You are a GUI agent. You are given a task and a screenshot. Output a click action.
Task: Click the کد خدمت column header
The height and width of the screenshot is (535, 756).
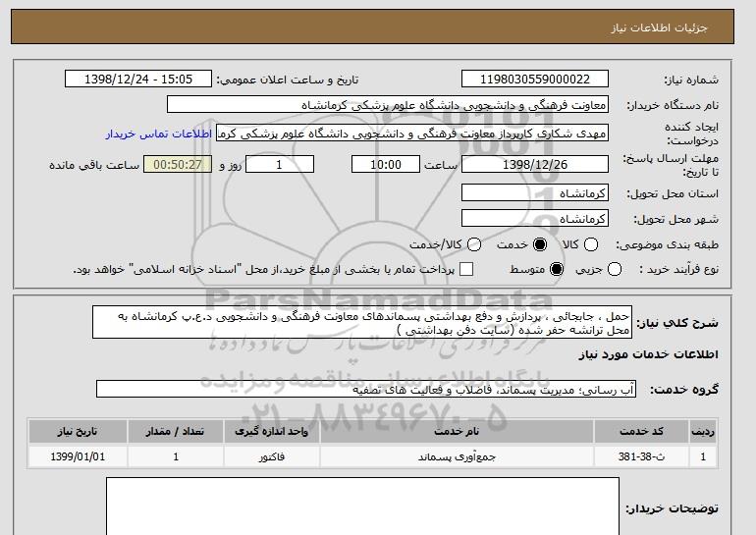point(641,431)
